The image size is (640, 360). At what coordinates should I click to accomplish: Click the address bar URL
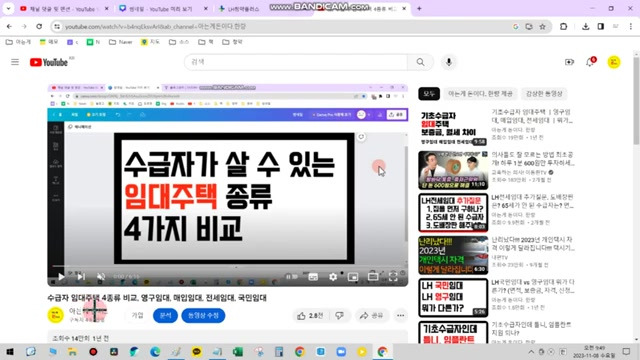pyautogui.click(x=156, y=27)
